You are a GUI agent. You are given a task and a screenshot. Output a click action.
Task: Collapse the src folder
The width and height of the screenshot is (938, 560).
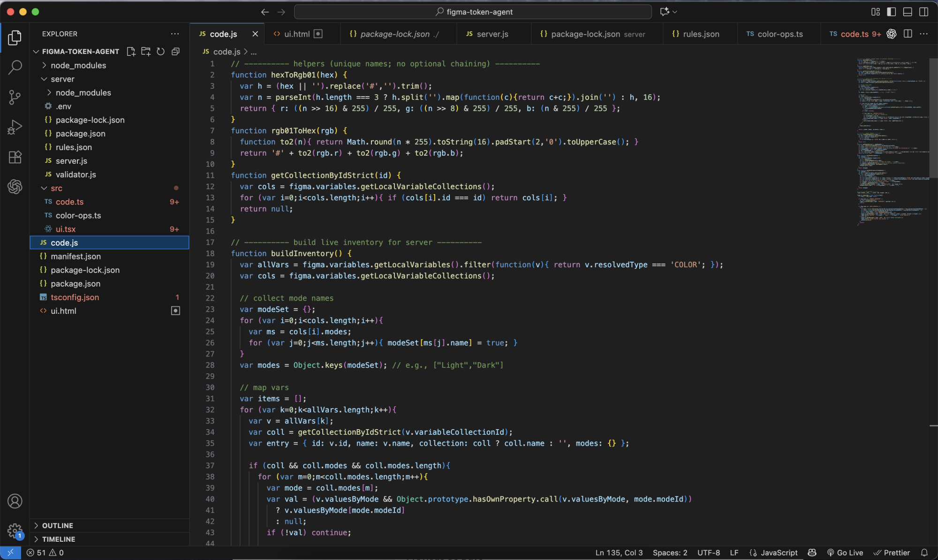coord(56,188)
